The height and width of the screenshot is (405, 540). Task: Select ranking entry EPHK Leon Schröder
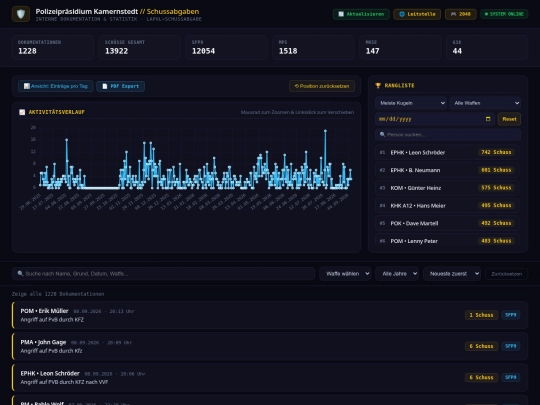447,152
